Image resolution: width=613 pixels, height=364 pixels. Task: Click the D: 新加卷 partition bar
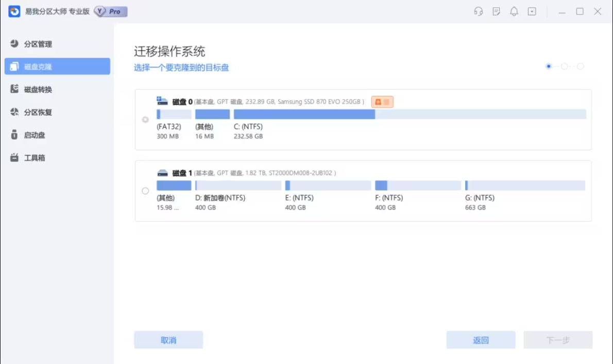coord(238,185)
